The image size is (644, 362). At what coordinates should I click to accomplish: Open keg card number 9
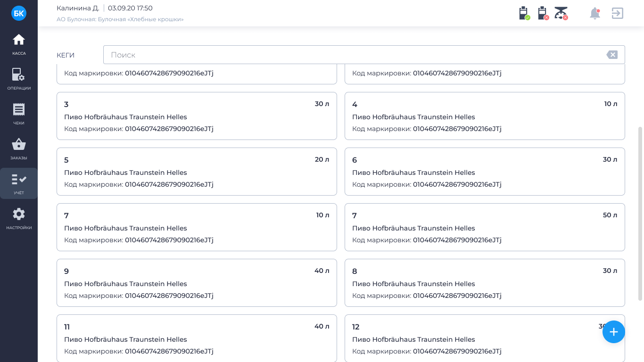pyautogui.click(x=197, y=283)
